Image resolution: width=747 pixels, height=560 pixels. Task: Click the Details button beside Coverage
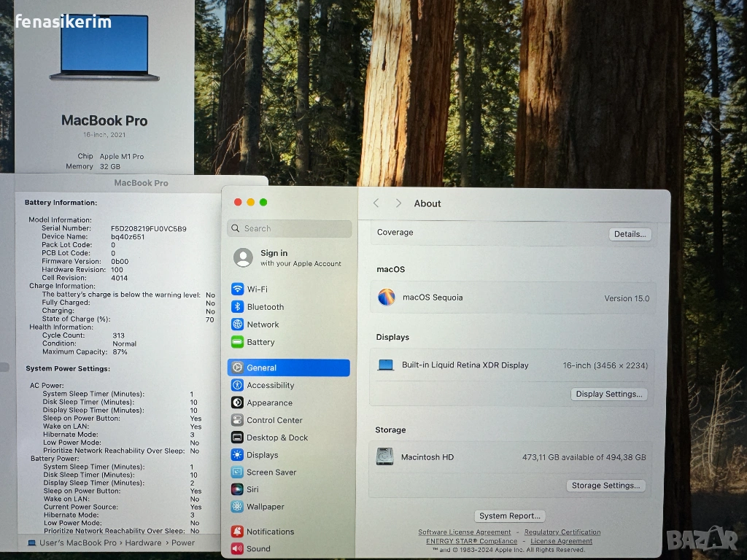click(x=630, y=234)
